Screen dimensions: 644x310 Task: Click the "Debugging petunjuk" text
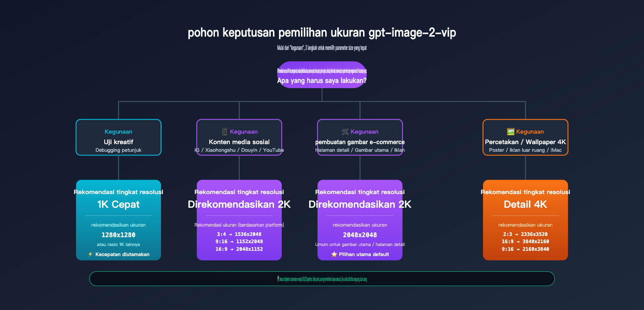pos(118,150)
